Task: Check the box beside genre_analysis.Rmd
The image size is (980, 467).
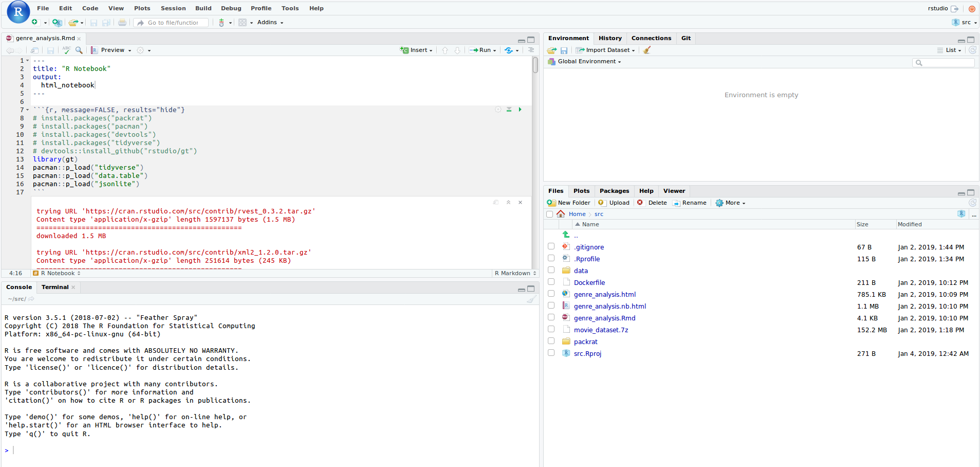Action: click(x=551, y=317)
